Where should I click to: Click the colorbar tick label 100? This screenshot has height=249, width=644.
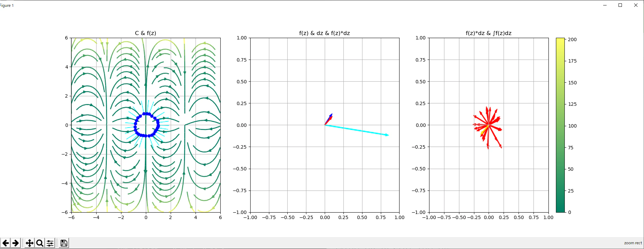click(x=572, y=126)
